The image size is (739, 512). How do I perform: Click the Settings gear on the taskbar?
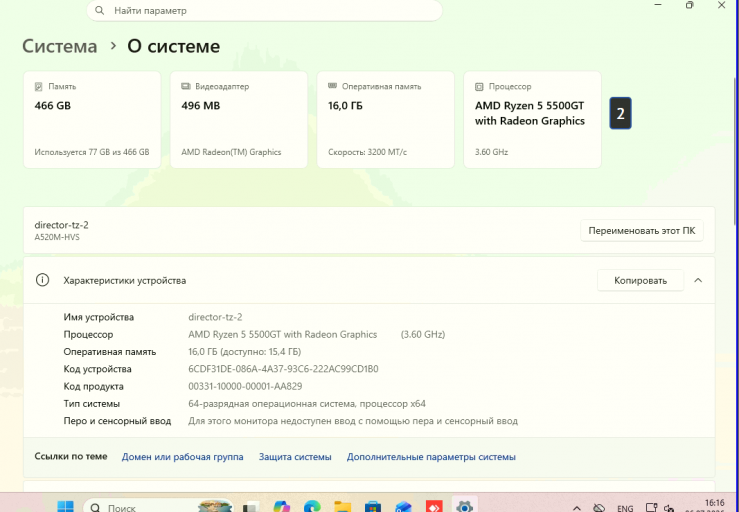[x=465, y=507]
